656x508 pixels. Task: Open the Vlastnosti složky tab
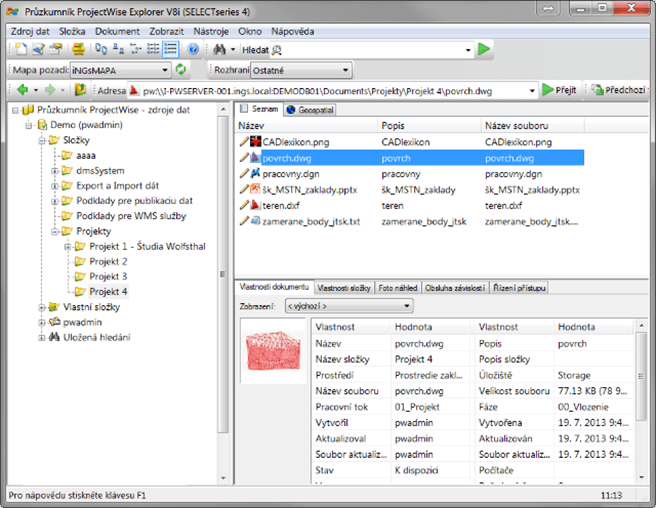344,288
